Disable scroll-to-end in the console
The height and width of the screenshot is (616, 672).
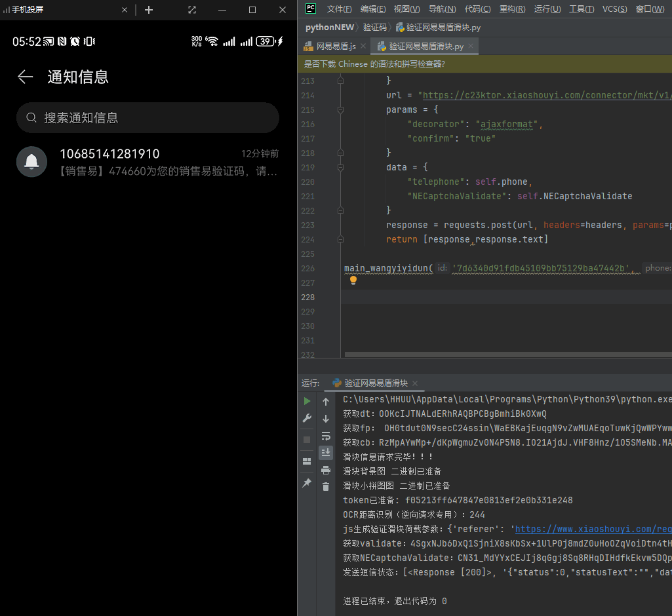[326, 452]
